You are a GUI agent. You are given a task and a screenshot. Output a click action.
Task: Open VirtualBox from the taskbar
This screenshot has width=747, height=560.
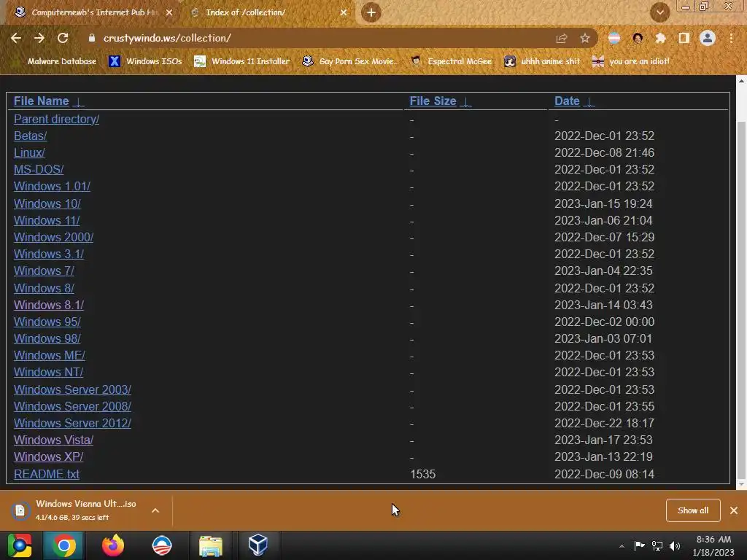pyautogui.click(x=258, y=545)
